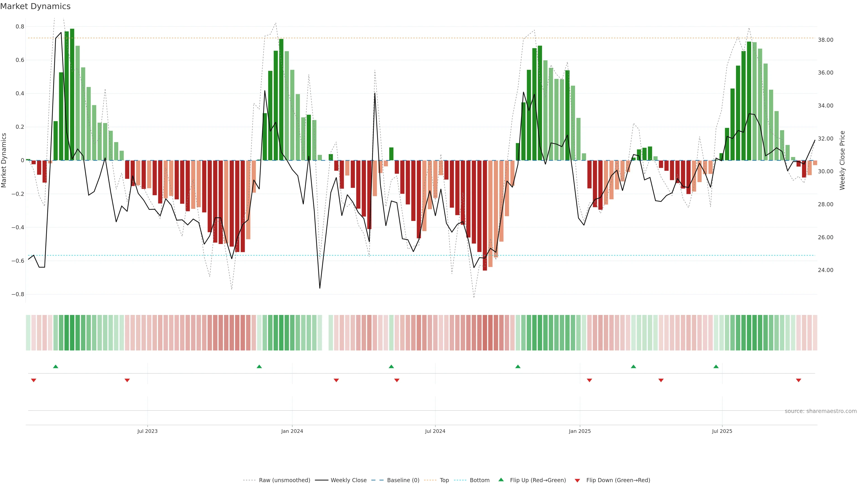Viewport: 868px width, 488px height.
Task: Click the blank gap in the color heat strip
Action: tap(325, 333)
